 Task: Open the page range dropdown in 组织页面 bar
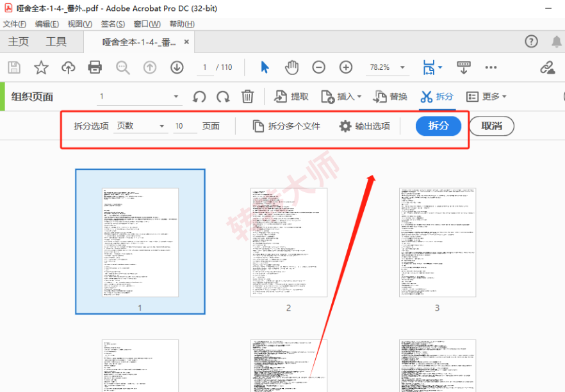[176, 97]
